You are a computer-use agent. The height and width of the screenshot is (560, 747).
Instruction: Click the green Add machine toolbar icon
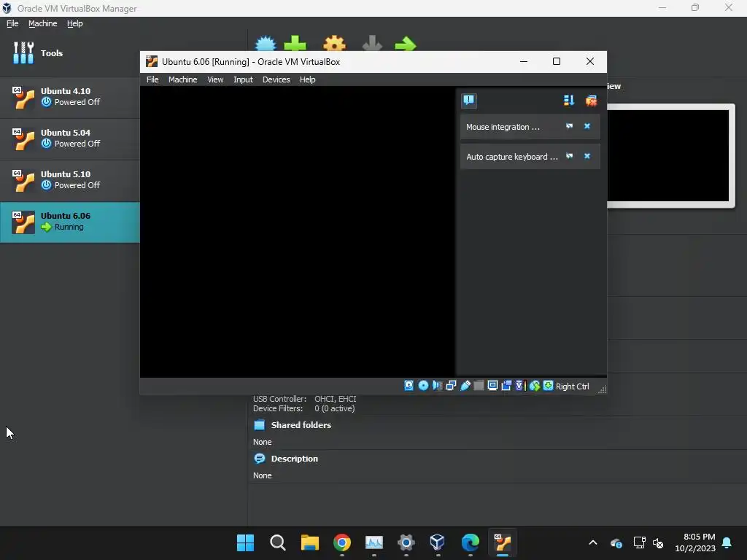(x=295, y=43)
